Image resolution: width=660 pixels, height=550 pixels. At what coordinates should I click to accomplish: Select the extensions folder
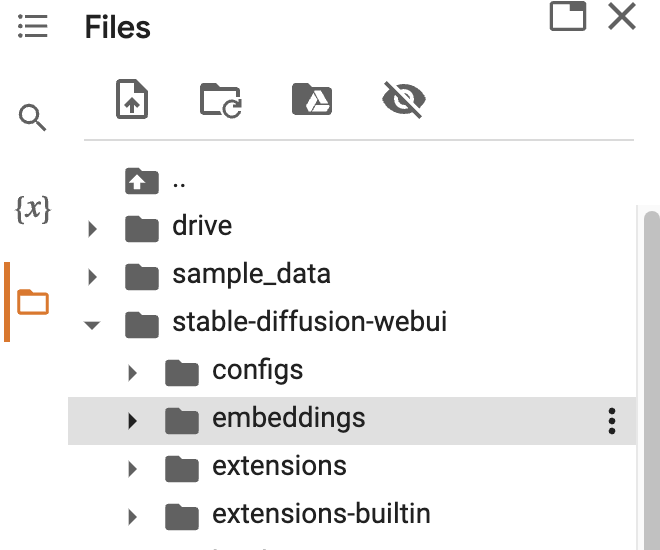(x=279, y=466)
